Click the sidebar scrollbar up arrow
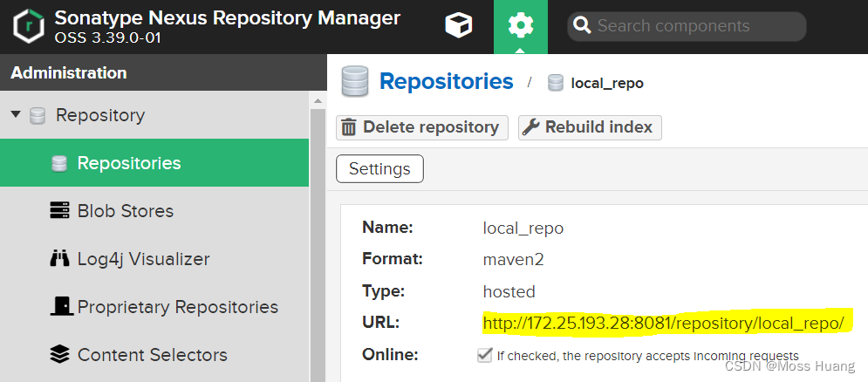 coord(318,101)
